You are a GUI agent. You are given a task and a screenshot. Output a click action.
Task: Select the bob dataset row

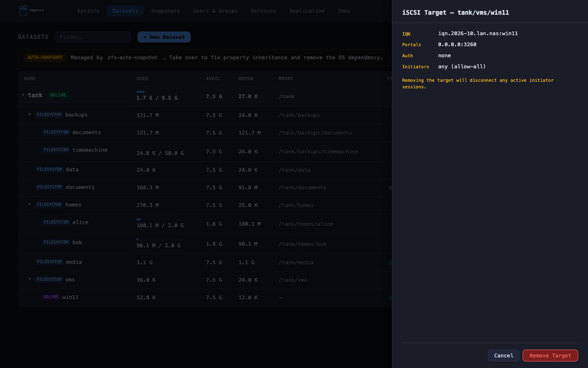click(205, 244)
